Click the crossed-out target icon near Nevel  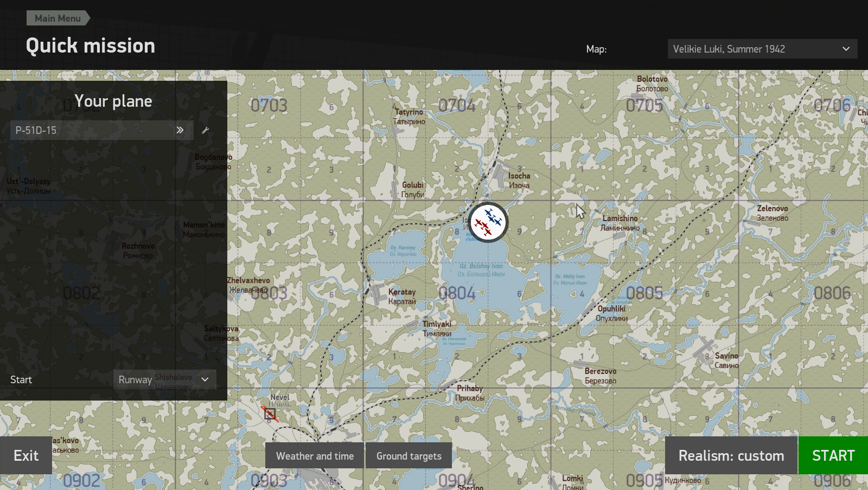(x=270, y=414)
